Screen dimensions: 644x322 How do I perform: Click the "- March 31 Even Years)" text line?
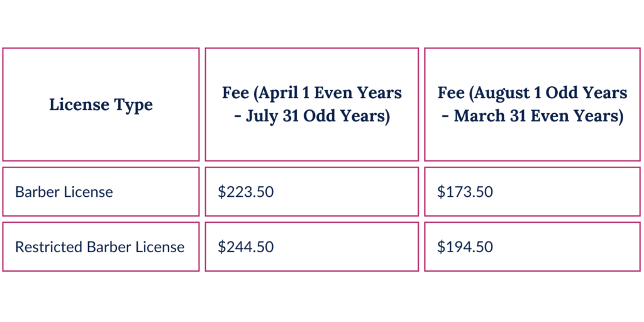(532, 117)
